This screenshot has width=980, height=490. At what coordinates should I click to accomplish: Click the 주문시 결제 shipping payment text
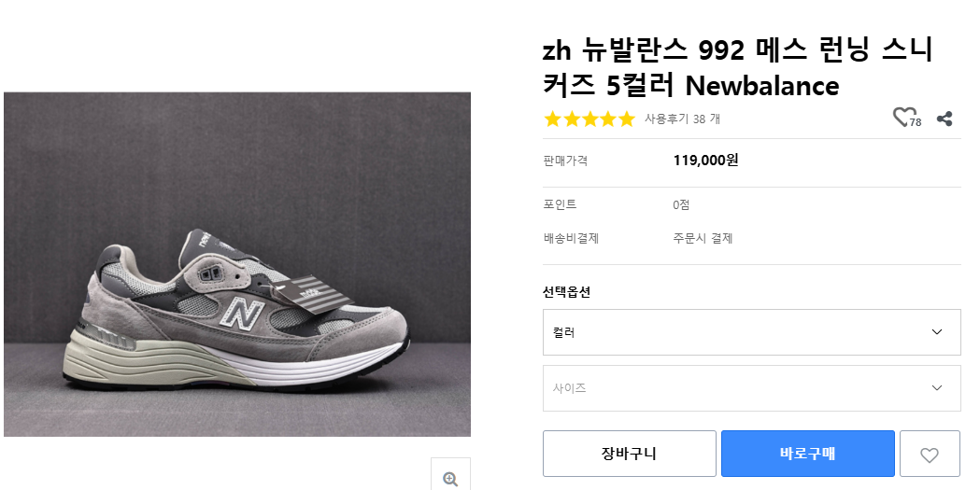[703, 238]
